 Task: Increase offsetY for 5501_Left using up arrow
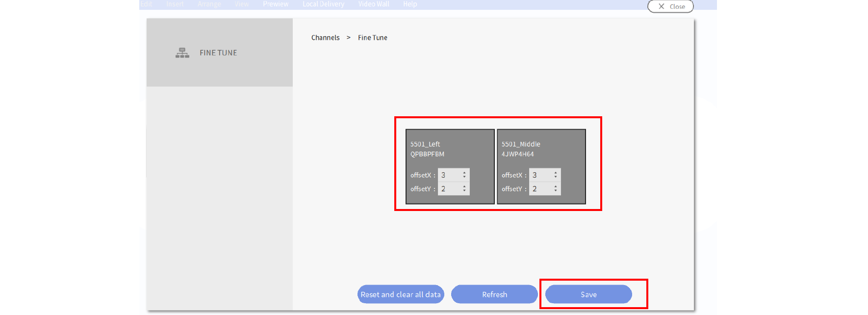464,186
